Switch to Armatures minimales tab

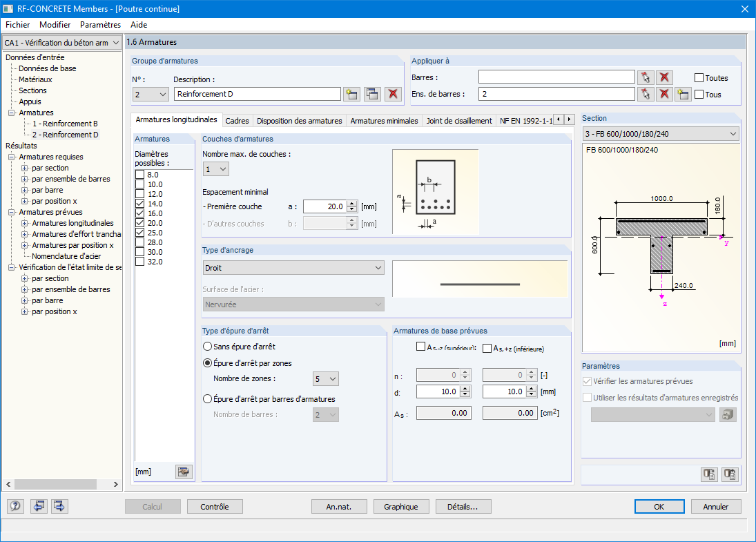(384, 121)
